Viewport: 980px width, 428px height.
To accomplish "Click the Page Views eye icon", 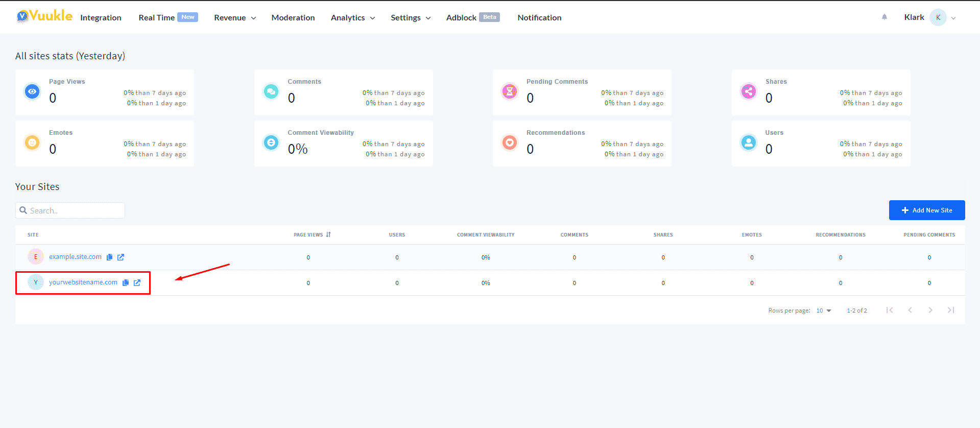I will pos(32,91).
